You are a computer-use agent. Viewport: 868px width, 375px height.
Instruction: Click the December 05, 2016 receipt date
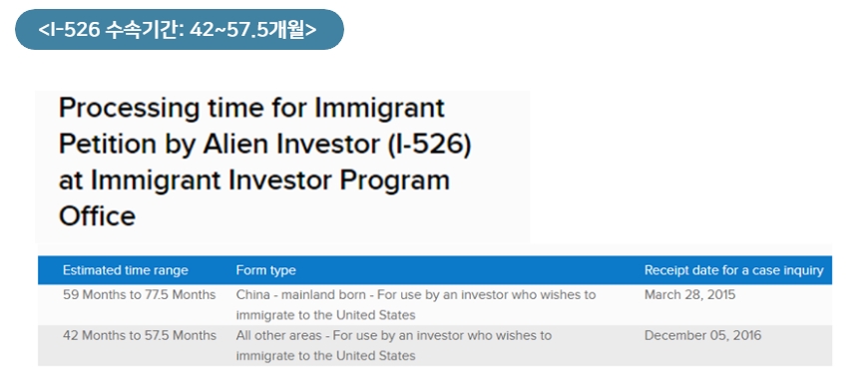pyautogui.click(x=703, y=335)
